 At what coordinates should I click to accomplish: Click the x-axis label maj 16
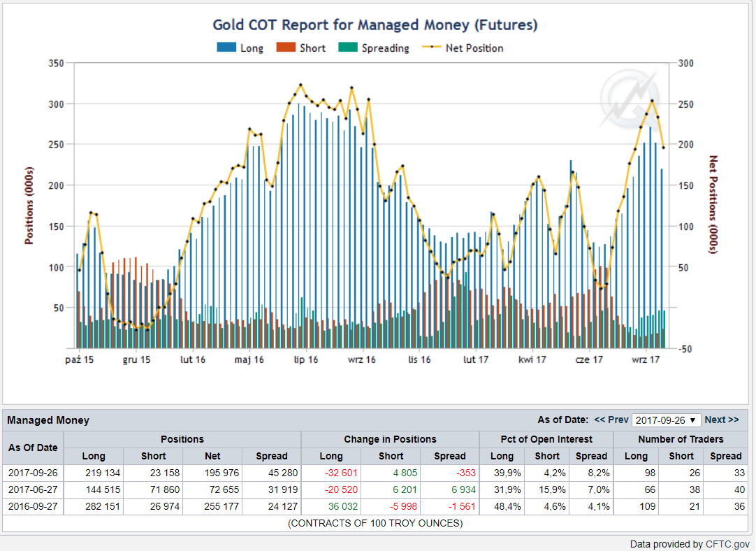249,360
